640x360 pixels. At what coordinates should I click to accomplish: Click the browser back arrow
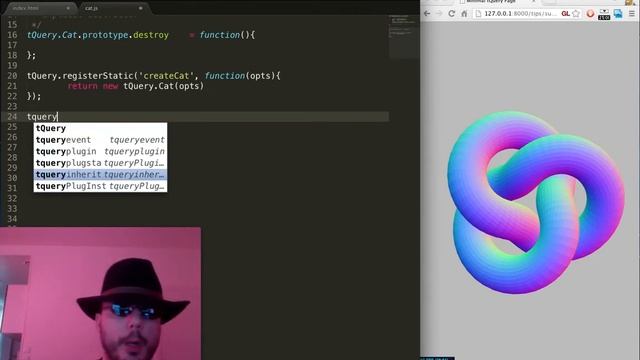427,13
